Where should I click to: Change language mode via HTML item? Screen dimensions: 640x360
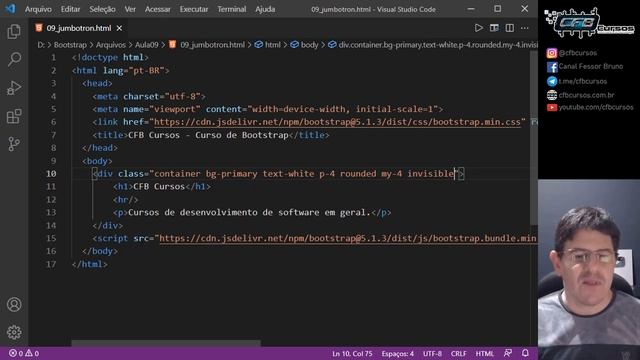484,353
